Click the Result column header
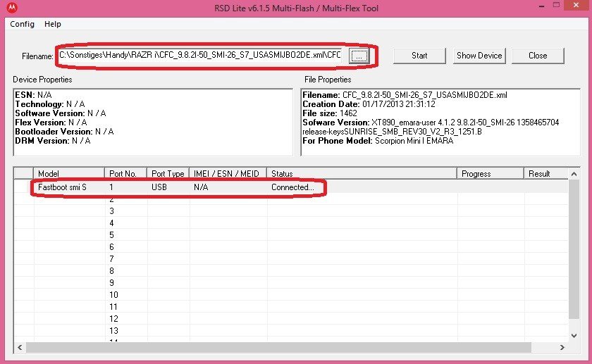 coord(546,173)
